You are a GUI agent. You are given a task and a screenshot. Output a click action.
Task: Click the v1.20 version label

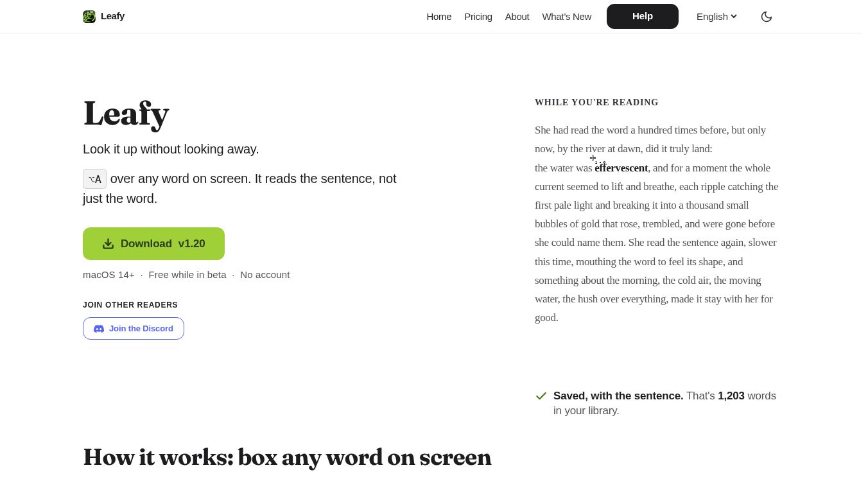[x=192, y=244]
